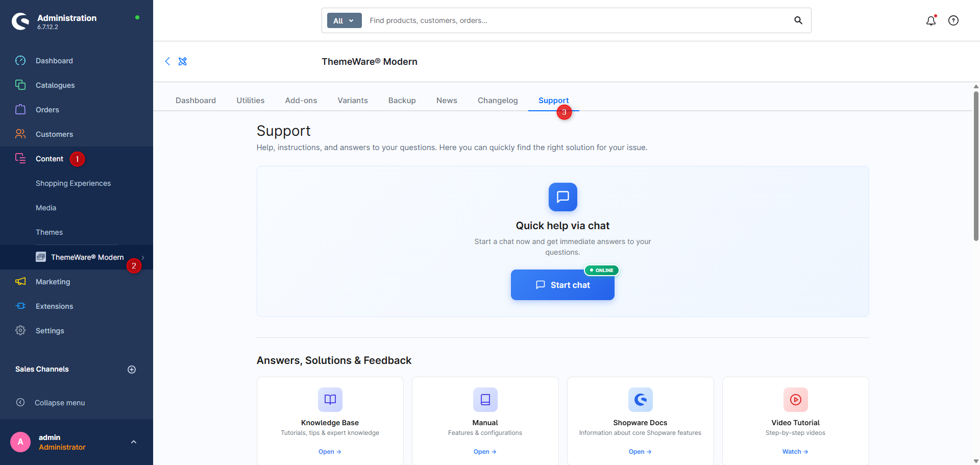Click the Administration title text
Image resolution: width=980 pixels, height=465 pixels.
(67, 18)
